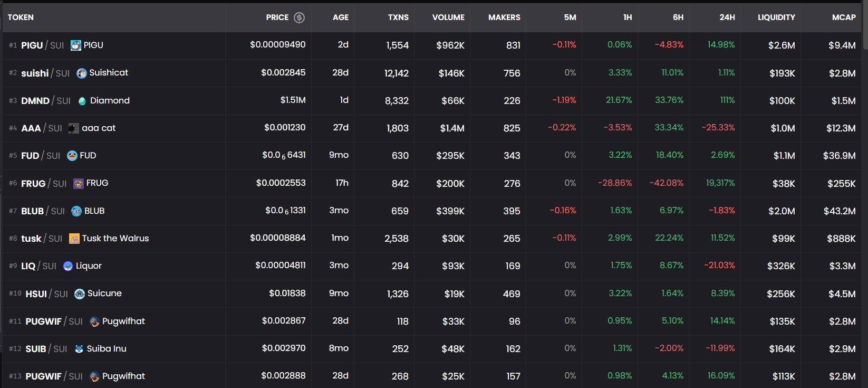Click the PIGU token logo icon
The image size is (868, 388).
tap(76, 45)
